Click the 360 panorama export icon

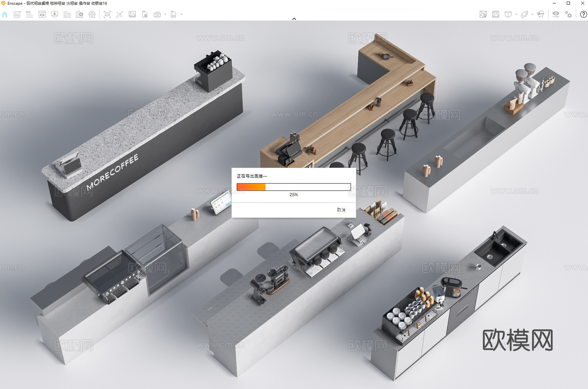pos(157,14)
